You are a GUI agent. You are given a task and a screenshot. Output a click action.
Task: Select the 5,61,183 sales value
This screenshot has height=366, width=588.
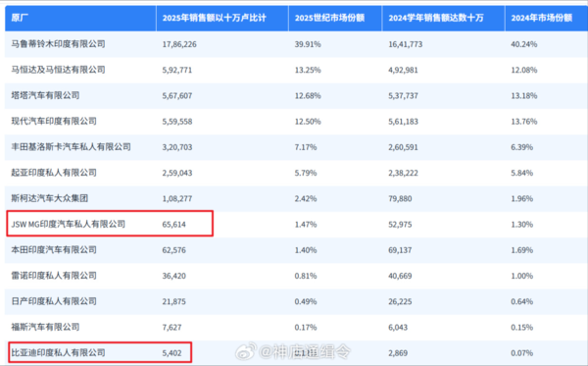(403, 122)
